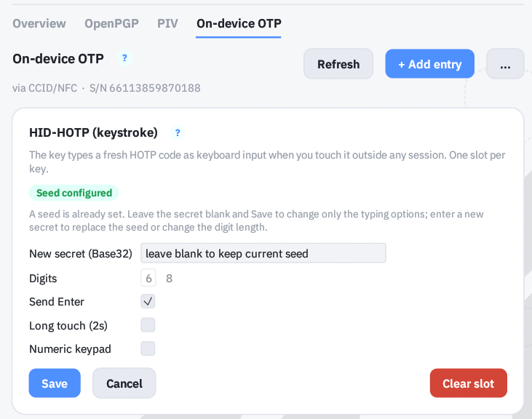Focus the New secret (Base32) field

point(263,253)
